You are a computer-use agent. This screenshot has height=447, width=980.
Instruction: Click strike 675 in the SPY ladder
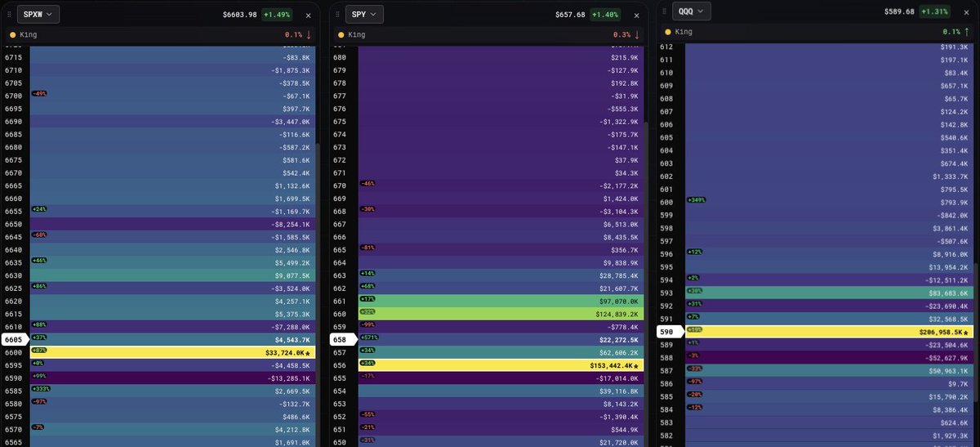click(x=339, y=121)
